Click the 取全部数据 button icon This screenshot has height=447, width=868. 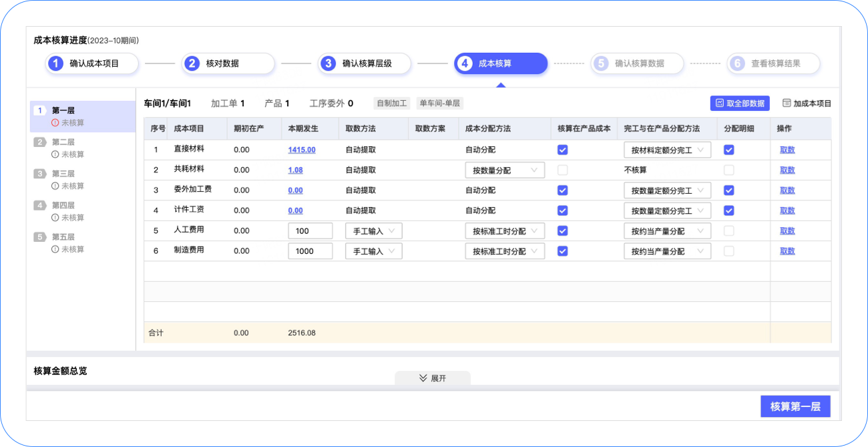720,104
